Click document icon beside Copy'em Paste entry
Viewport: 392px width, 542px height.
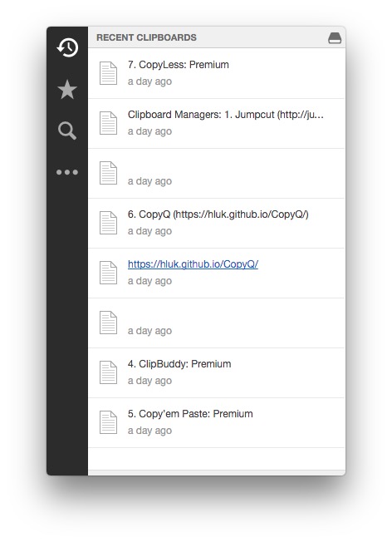click(x=108, y=422)
